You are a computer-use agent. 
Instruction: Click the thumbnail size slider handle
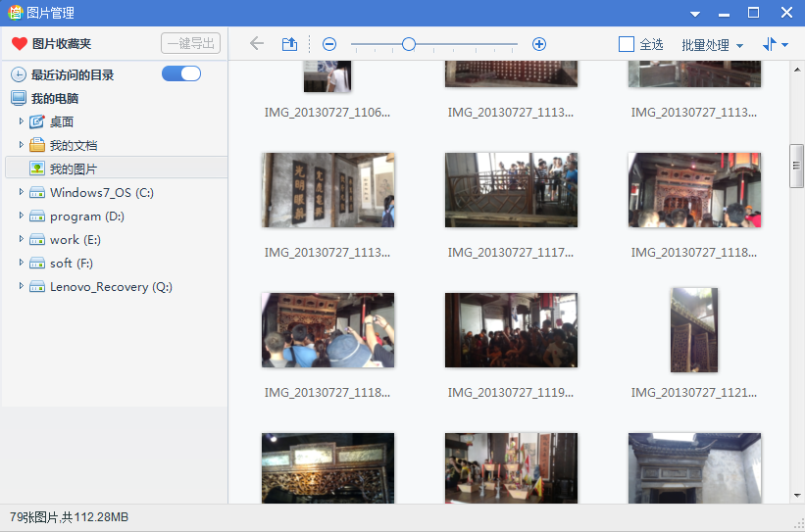point(408,44)
